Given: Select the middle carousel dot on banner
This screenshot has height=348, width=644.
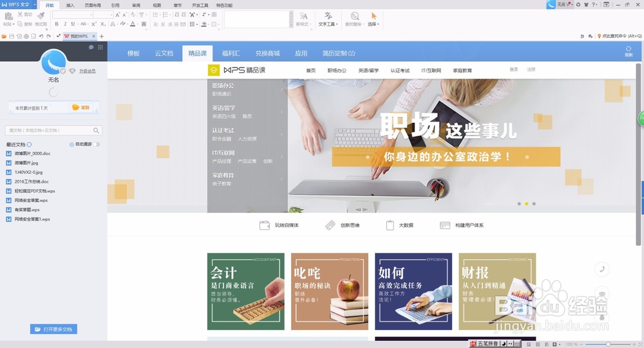Looking at the screenshot, I should pos(527,203).
